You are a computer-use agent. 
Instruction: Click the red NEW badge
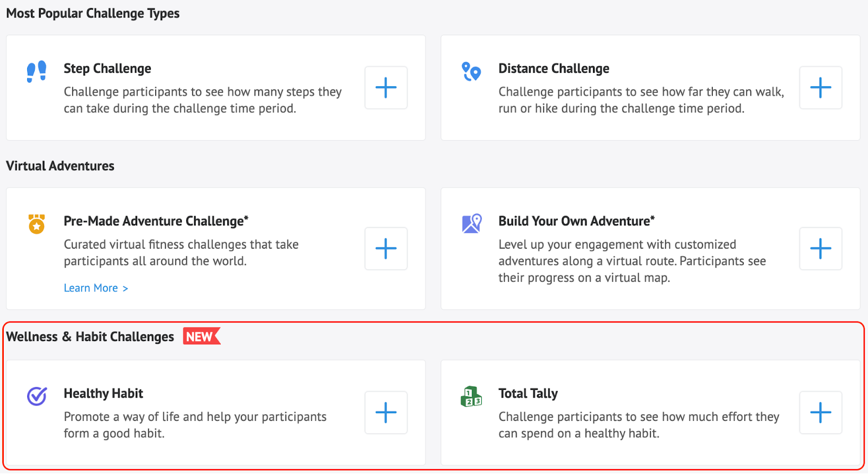click(x=201, y=337)
